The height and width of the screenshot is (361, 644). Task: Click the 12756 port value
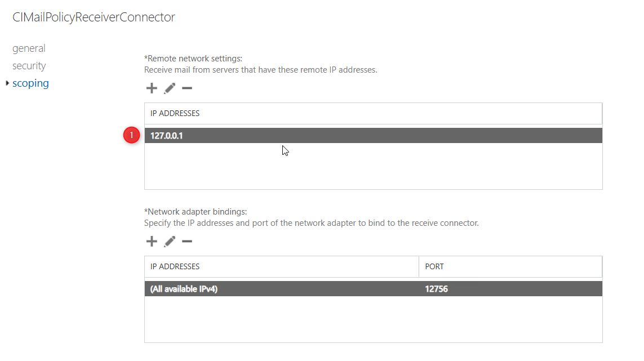[x=437, y=289]
